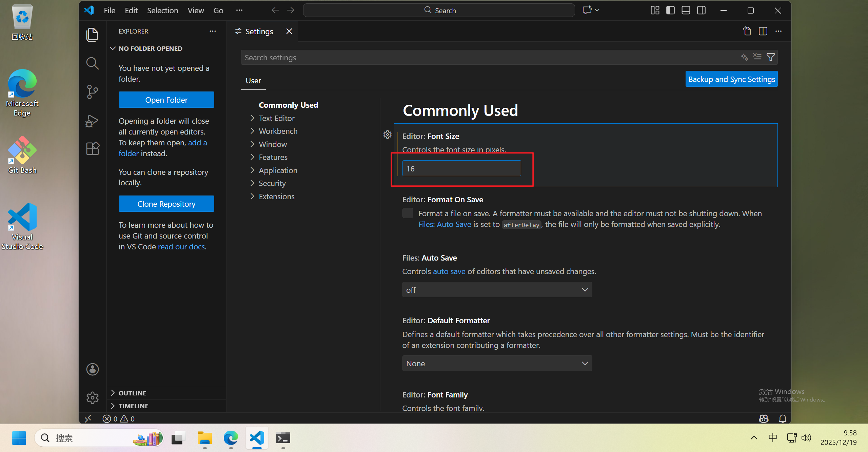Open the Default Formatter dropdown

[497, 363]
